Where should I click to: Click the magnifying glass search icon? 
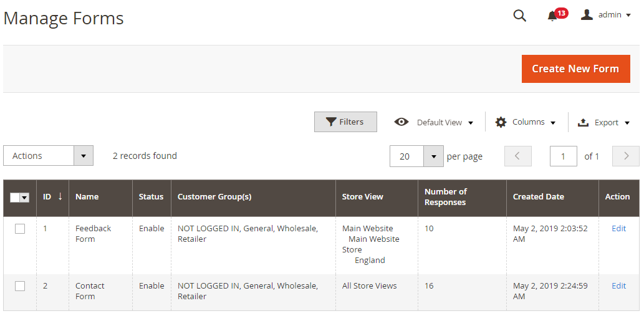519,16
